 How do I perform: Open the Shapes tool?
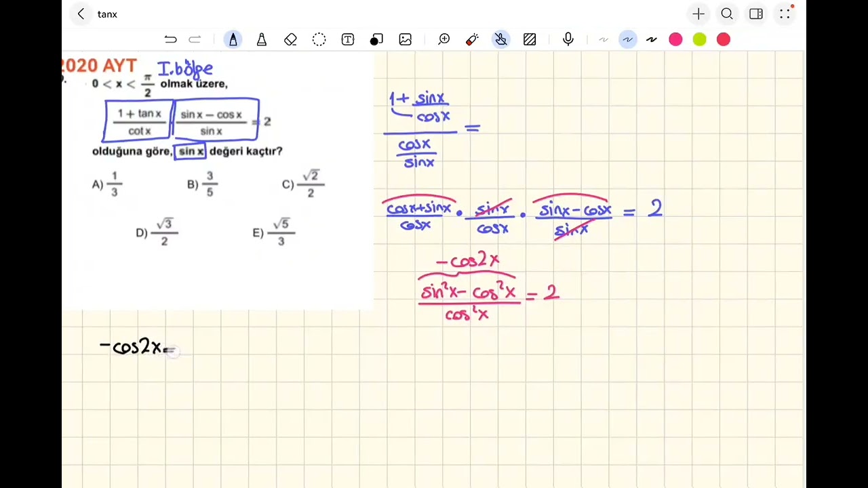pyautogui.click(x=376, y=40)
